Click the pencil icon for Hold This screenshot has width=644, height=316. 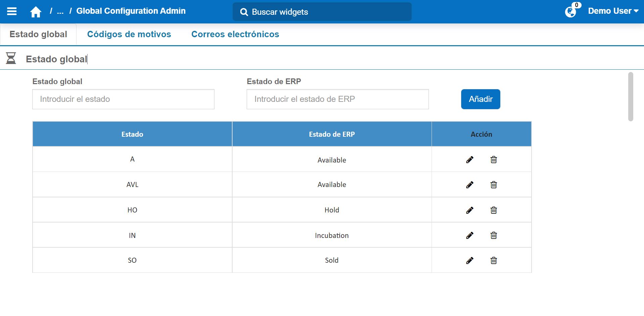point(469,210)
